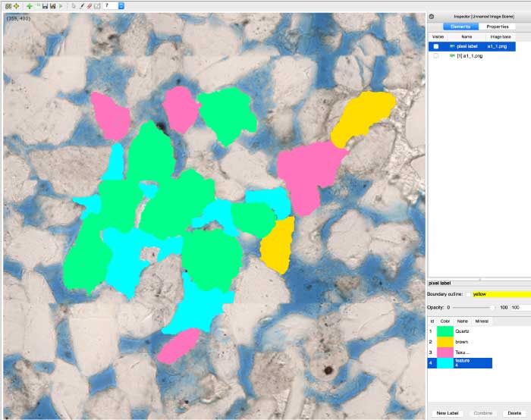Click the blue floppy disk save icon
The image size is (531, 420).
(x=45, y=6)
